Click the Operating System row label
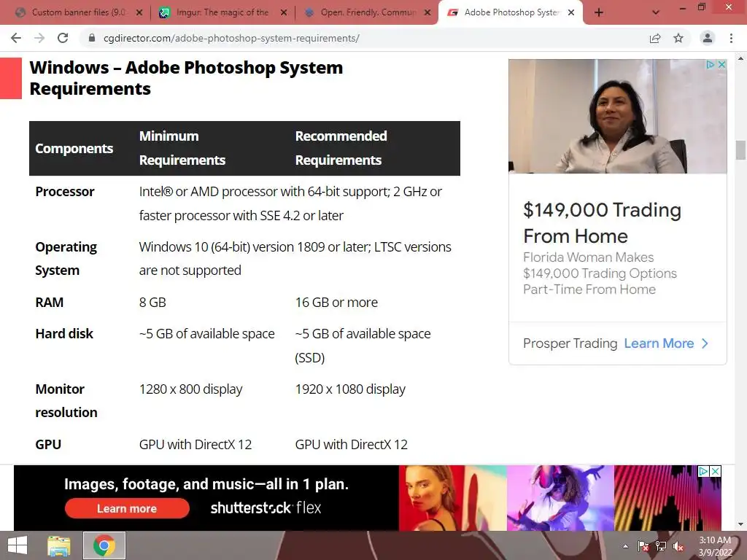Viewport: 747px width, 560px height. pyautogui.click(x=66, y=259)
